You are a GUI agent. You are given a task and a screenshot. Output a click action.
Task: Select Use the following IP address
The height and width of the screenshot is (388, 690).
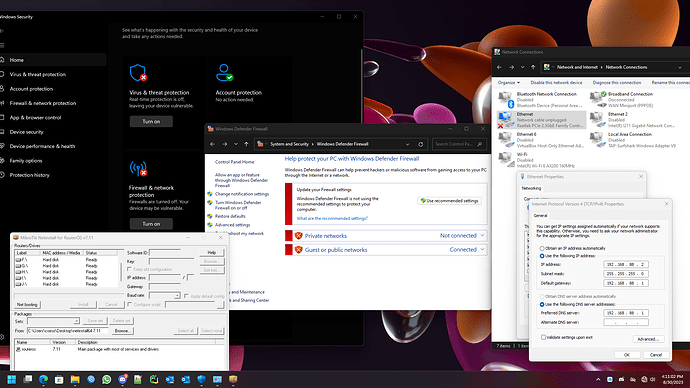pos(542,256)
